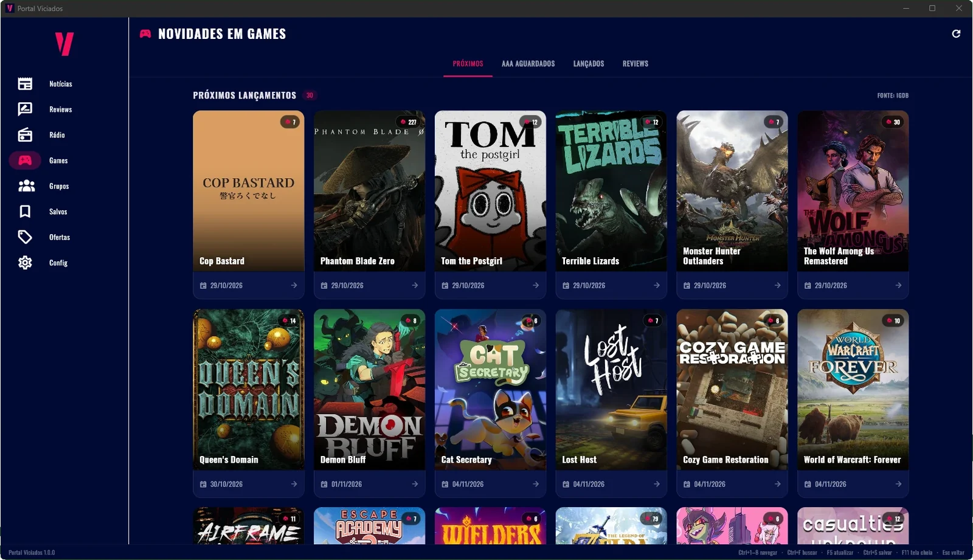This screenshot has width=973, height=560.
Task: Click the arrow on Cat Secretary card
Action: (536, 484)
